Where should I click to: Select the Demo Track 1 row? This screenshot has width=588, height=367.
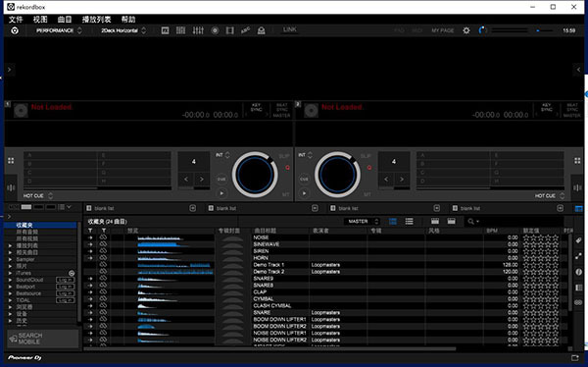click(x=326, y=265)
